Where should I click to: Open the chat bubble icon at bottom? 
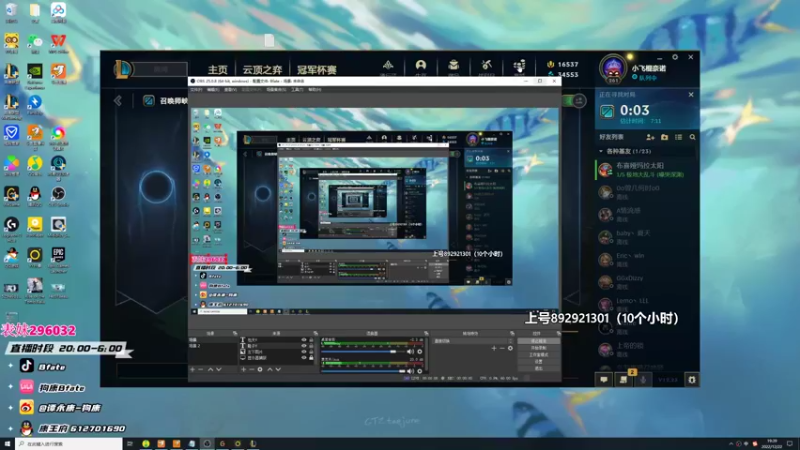(604, 380)
